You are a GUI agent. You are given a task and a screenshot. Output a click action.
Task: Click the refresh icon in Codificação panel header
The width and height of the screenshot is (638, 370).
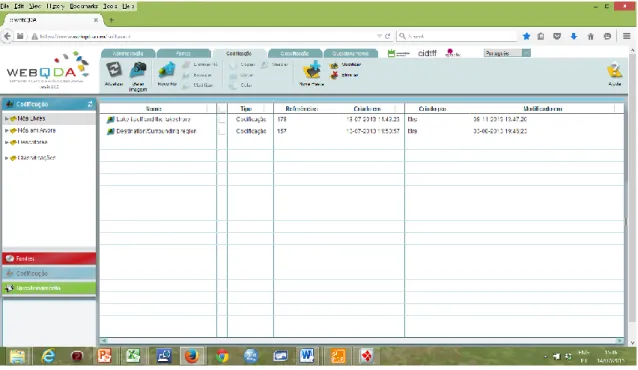coord(90,104)
